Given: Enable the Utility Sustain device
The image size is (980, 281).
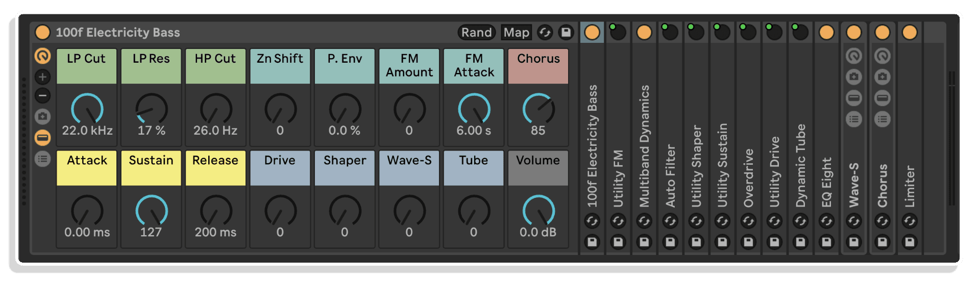Looking at the screenshot, I should [x=722, y=32].
